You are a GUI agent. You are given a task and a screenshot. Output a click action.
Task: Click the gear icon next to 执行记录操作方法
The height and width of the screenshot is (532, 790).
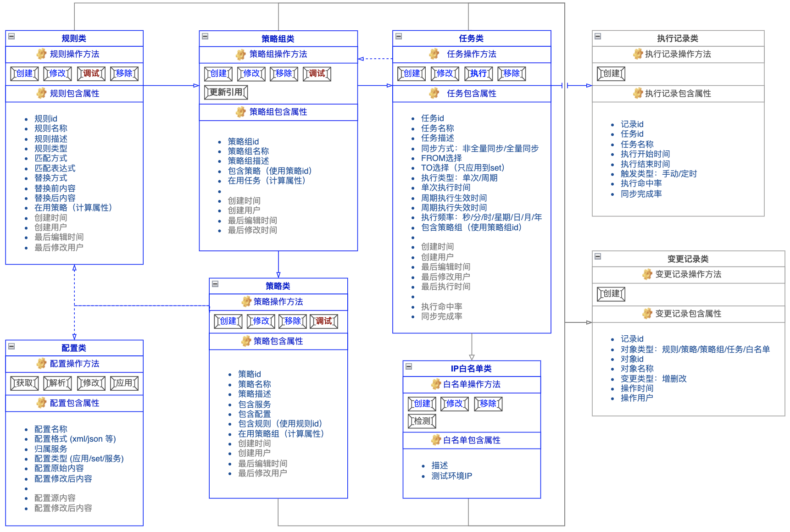(638, 54)
